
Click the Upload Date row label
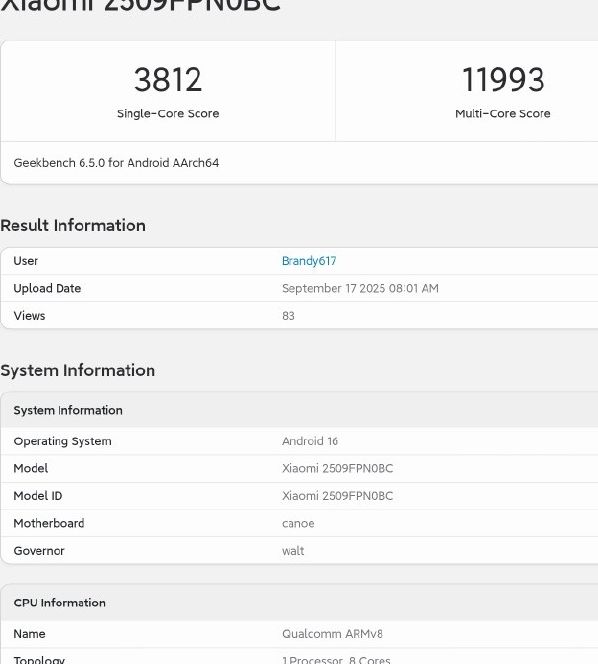(x=47, y=288)
